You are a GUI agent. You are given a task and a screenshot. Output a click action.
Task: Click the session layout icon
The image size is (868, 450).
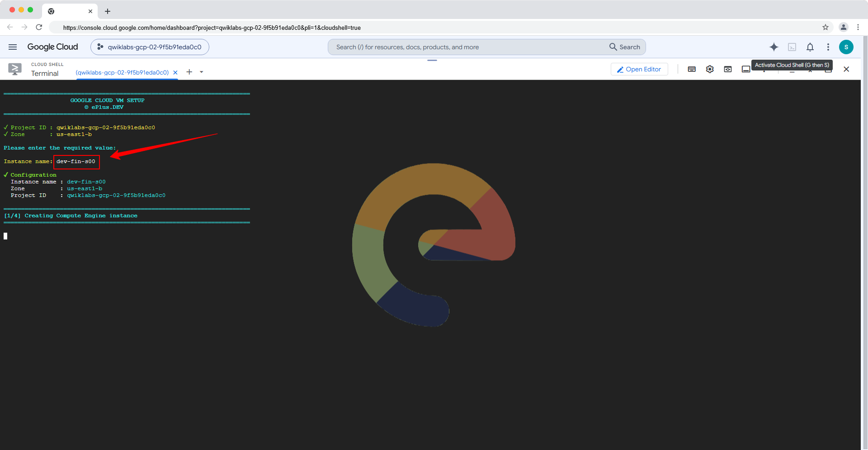pyautogui.click(x=746, y=69)
